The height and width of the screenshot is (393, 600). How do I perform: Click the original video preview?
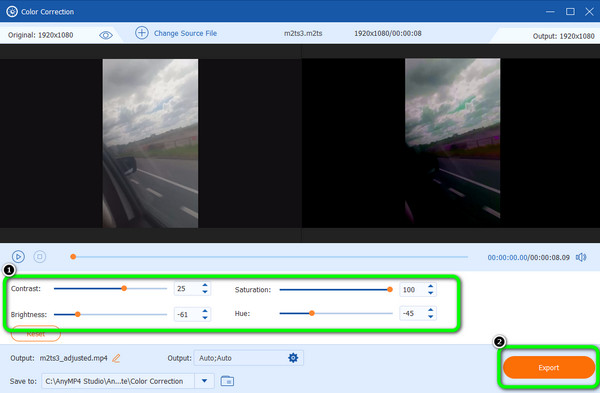[x=150, y=143]
